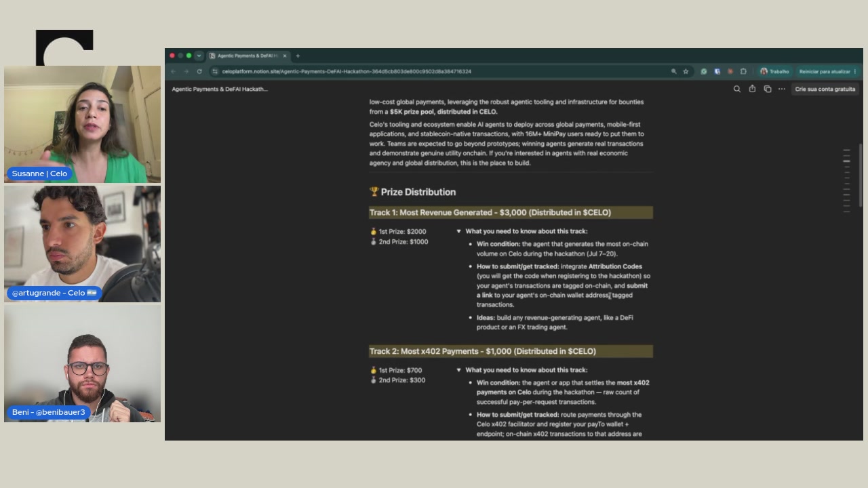Duplicate the Notion page
The width and height of the screenshot is (868, 488).
768,89
